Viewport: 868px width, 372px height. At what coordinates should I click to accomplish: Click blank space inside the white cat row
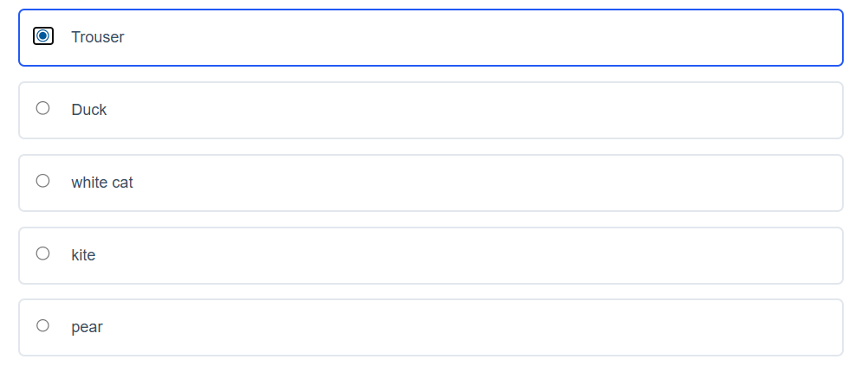[606, 183]
